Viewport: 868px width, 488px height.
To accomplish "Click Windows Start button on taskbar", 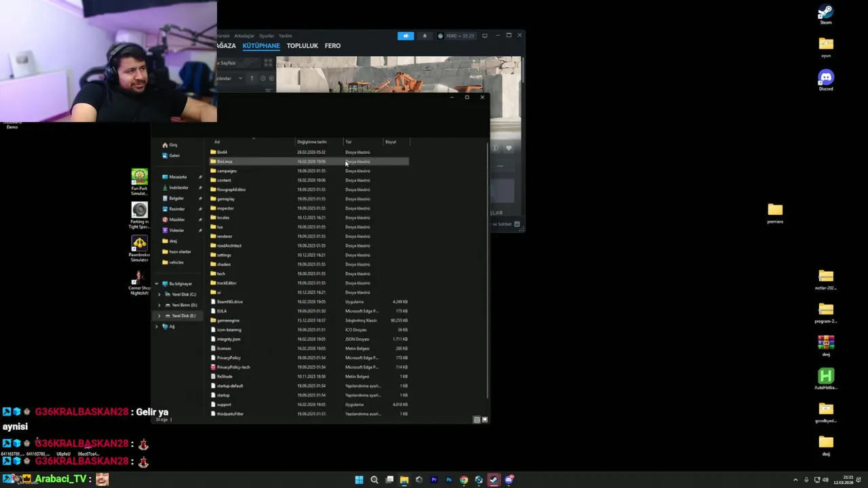I will point(359,480).
